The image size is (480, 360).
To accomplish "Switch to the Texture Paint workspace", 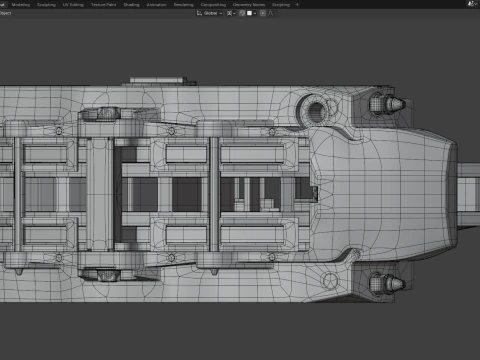I will pyautogui.click(x=103, y=5).
